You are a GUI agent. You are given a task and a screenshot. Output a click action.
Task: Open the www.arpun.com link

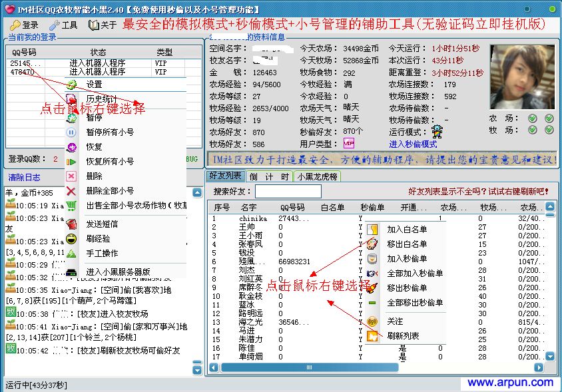click(510, 383)
